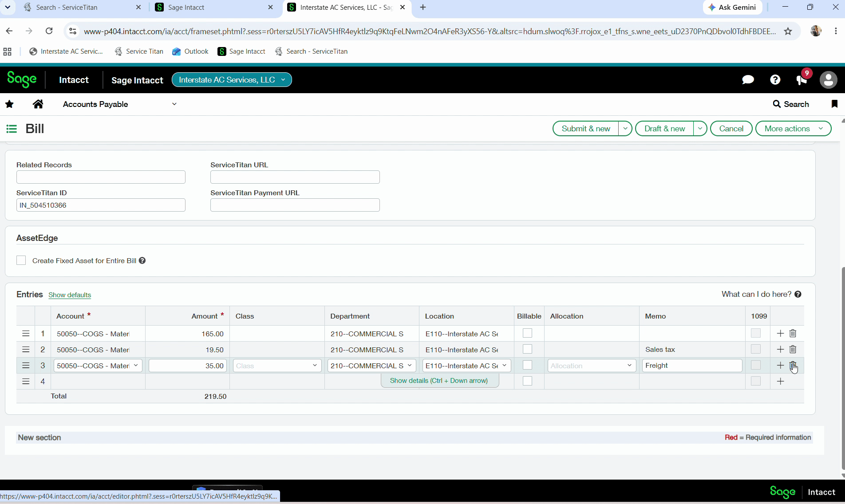Toggle Billable checkbox for Sales tax row
The image size is (845, 504).
pos(527,349)
